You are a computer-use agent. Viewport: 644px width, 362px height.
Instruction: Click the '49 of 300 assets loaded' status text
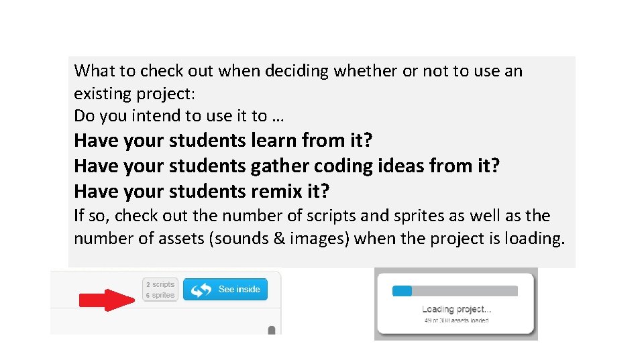pyautogui.click(x=456, y=320)
